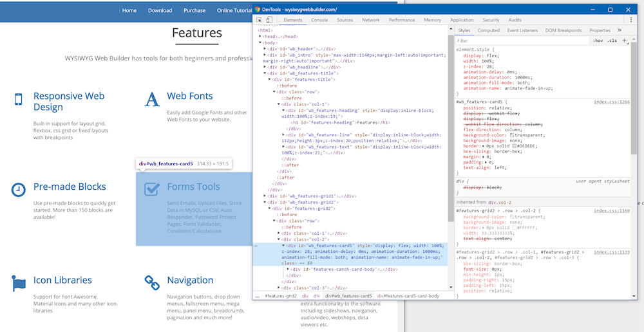Toggle the device toolbar icon
This screenshot has width=644, height=332.
pyautogui.click(x=269, y=20)
